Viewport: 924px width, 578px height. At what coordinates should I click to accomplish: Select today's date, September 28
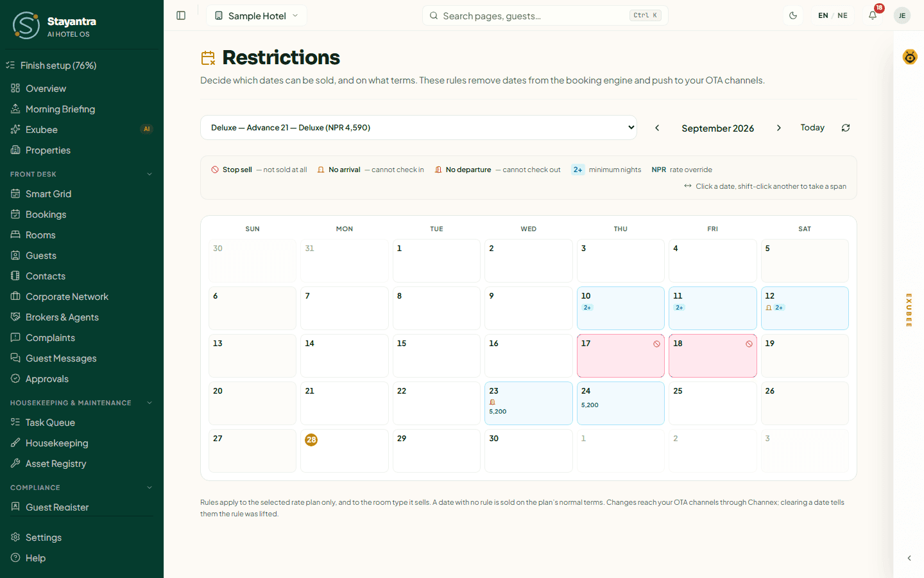[345, 451]
